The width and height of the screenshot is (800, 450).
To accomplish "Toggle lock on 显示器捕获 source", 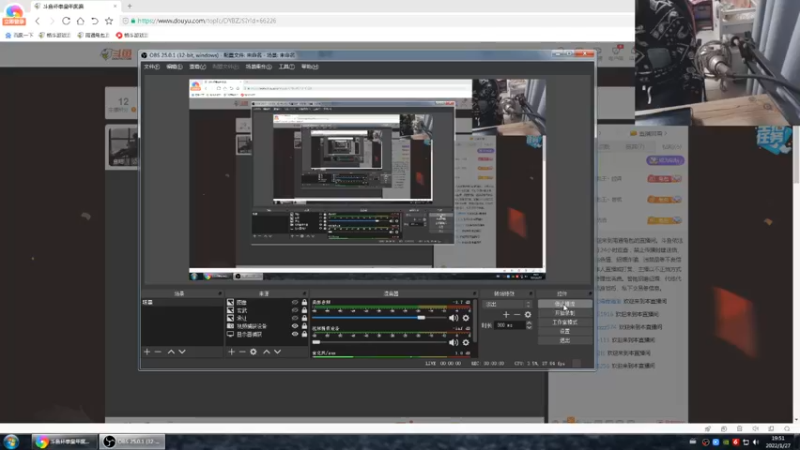I will [305, 334].
